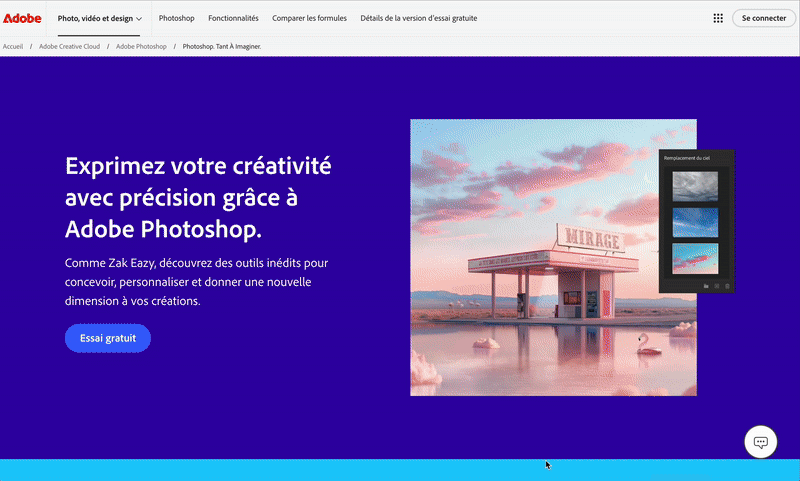This screenshot has width=800, height=481.
Task: Click the trash icon in sky panel
Action: 728,286
